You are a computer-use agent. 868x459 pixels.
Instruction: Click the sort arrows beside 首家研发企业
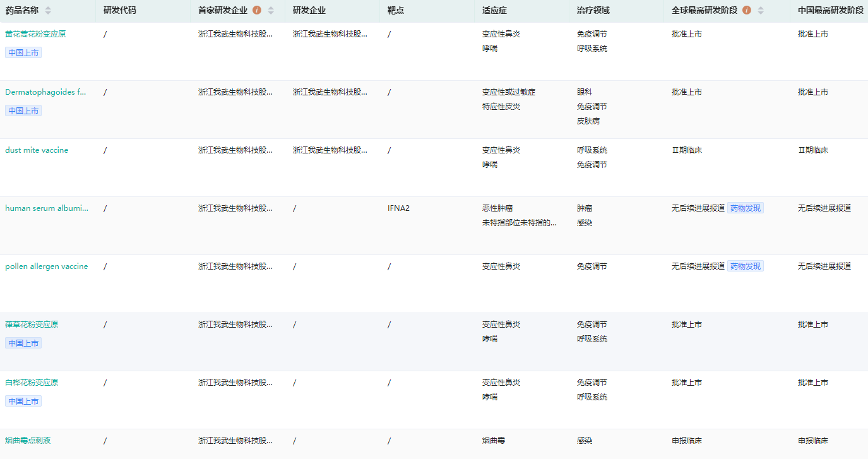[271, 11]
